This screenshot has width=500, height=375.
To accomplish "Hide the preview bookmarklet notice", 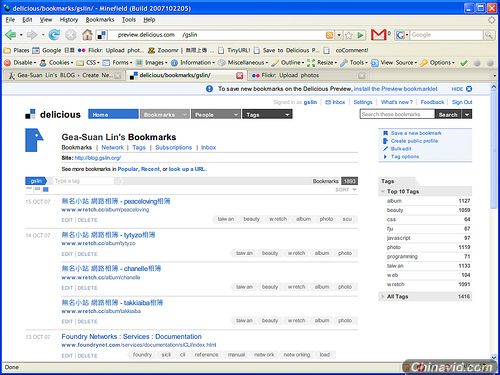I will 462,89.
